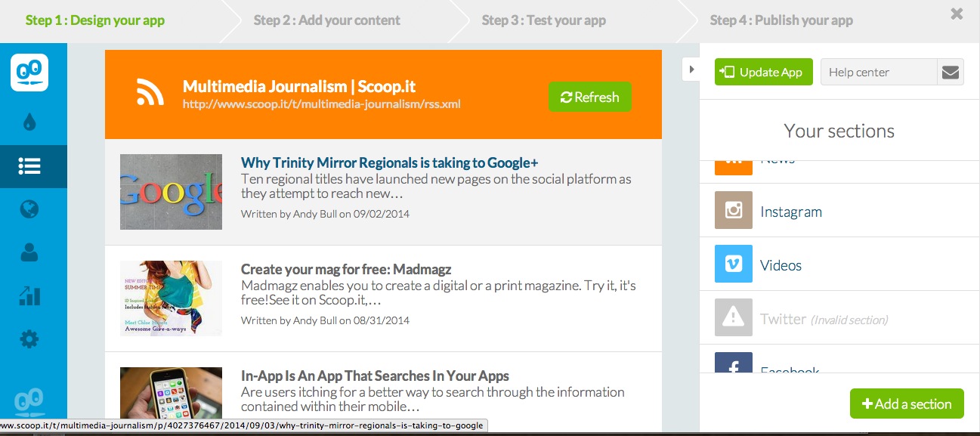Open the design droplet icon in sidebar
Viewport: 980px width, 436px height.
(29, 122)
